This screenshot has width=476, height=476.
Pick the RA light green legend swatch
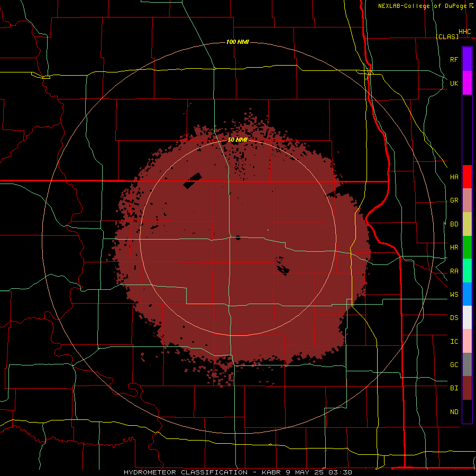pos(467,271)
